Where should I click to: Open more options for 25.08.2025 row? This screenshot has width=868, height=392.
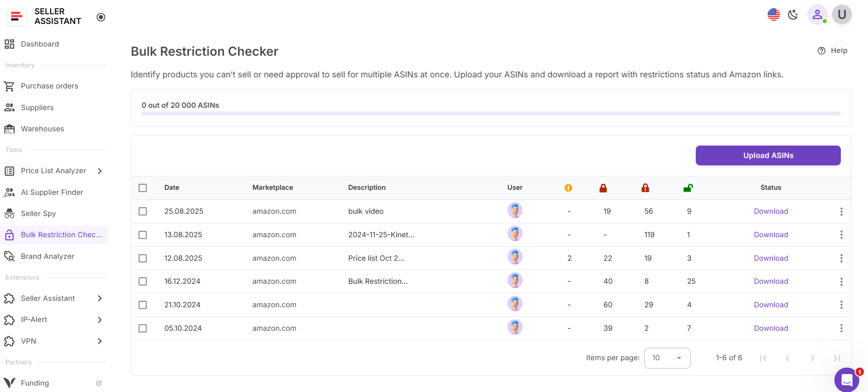tap(841, 211)
